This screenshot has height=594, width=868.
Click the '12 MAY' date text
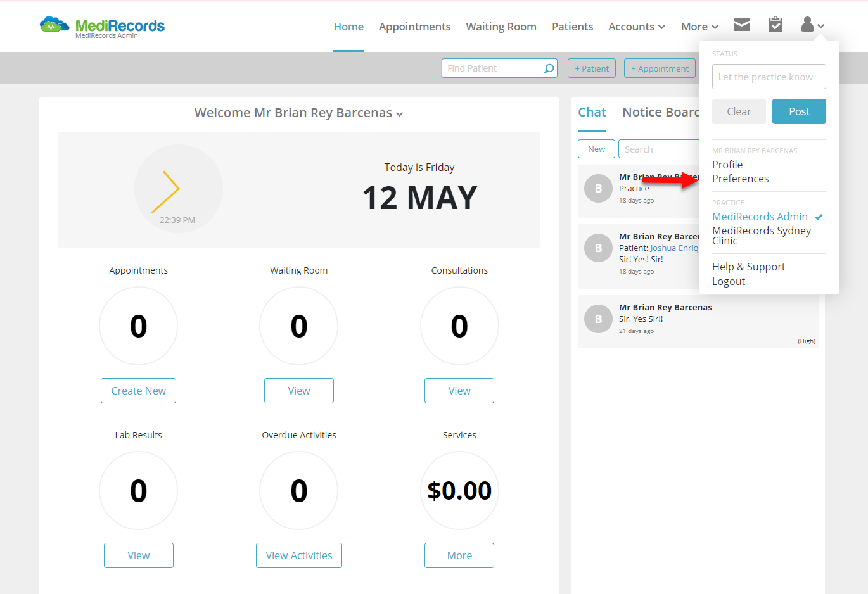[x=419, y=198]
